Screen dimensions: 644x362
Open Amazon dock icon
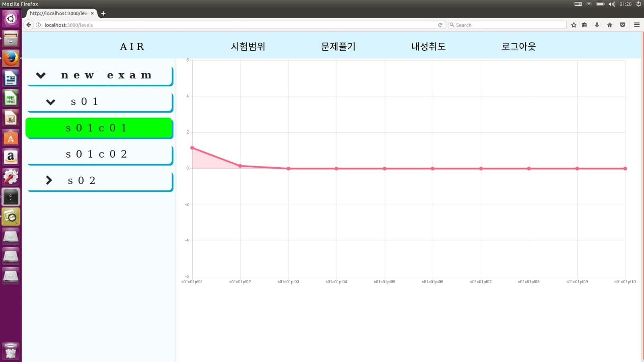(x=11, y=157)
